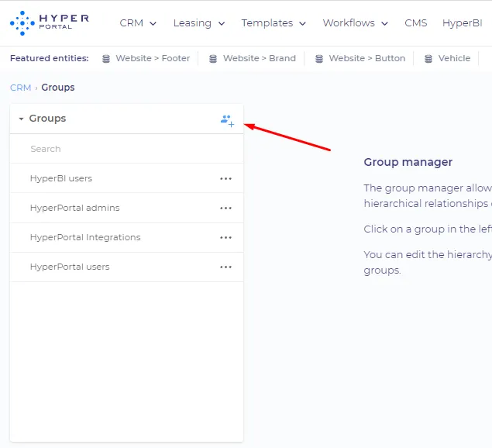The height and width of the screenshot is (448, 492).
Task: Open options menu for HyperPortal Integrations
Action: pos(225,238)
